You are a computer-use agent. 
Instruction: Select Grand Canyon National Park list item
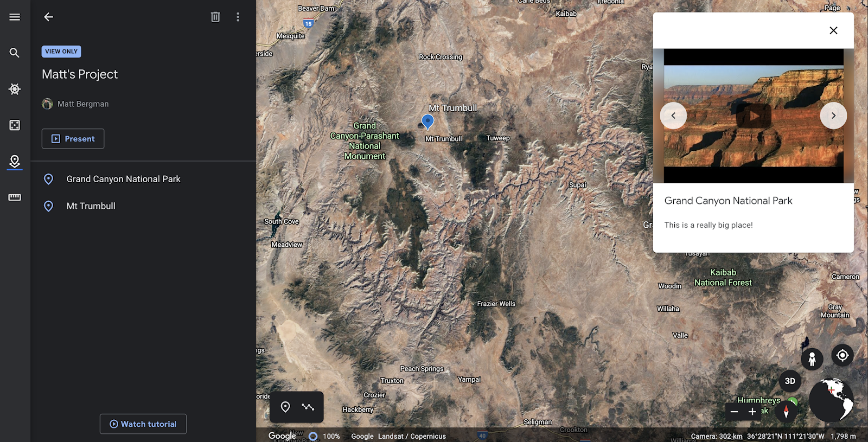coord(143,179)
